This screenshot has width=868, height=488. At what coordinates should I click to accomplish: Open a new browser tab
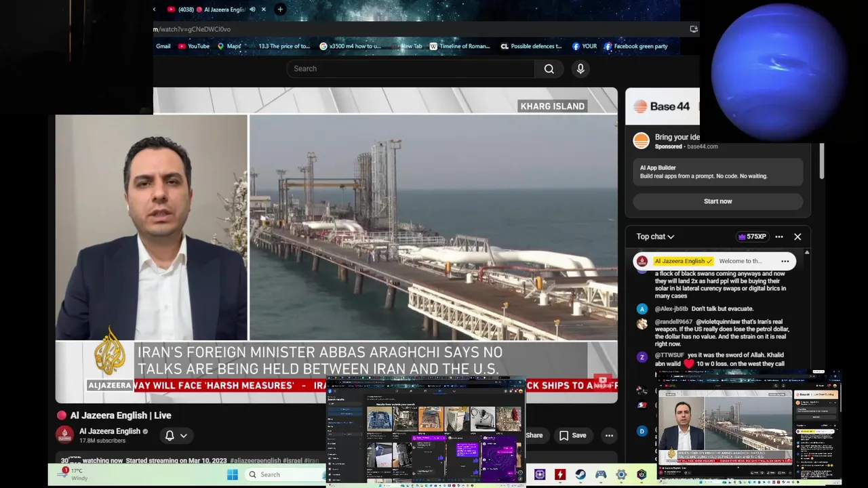click(280, 9)
